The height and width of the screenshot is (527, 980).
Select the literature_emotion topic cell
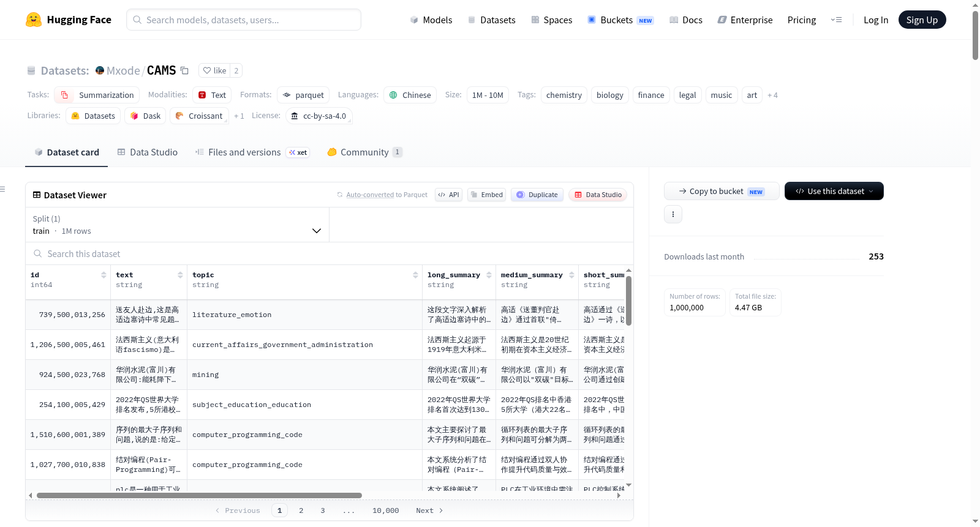click(304, 315)
